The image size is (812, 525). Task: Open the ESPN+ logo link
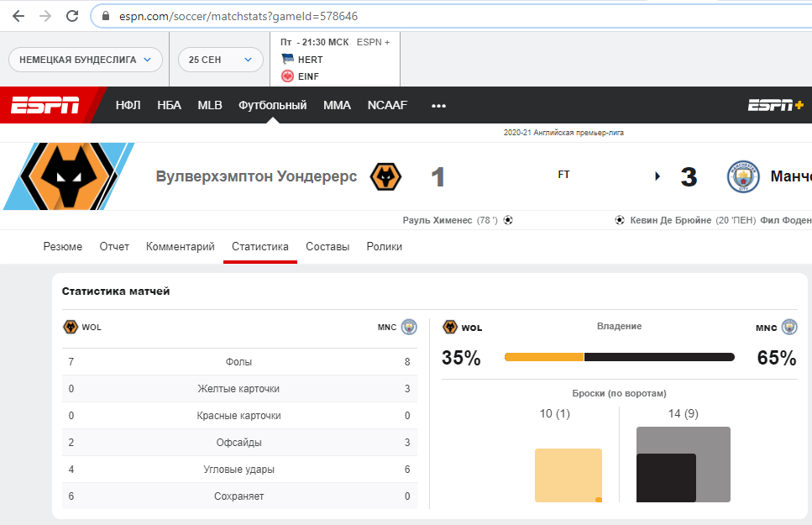776,105
